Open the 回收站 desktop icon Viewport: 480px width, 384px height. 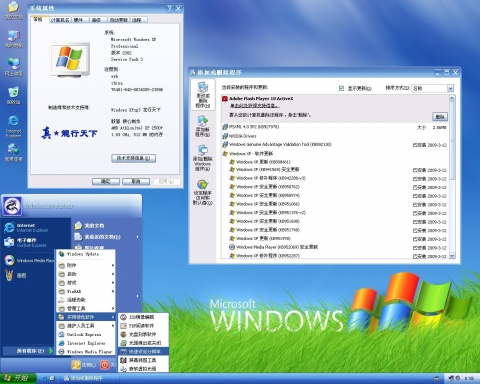click(13, 95)
